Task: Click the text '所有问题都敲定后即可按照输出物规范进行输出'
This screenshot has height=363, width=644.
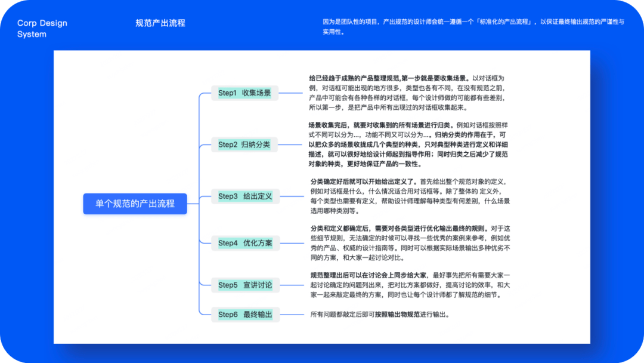Action: coord(380,315)
